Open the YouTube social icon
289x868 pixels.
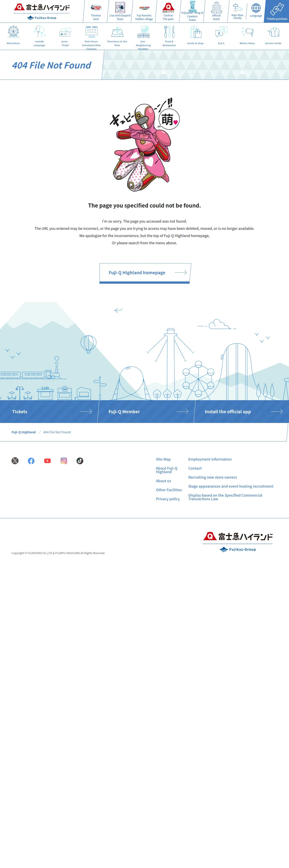(x=47, y=461)
